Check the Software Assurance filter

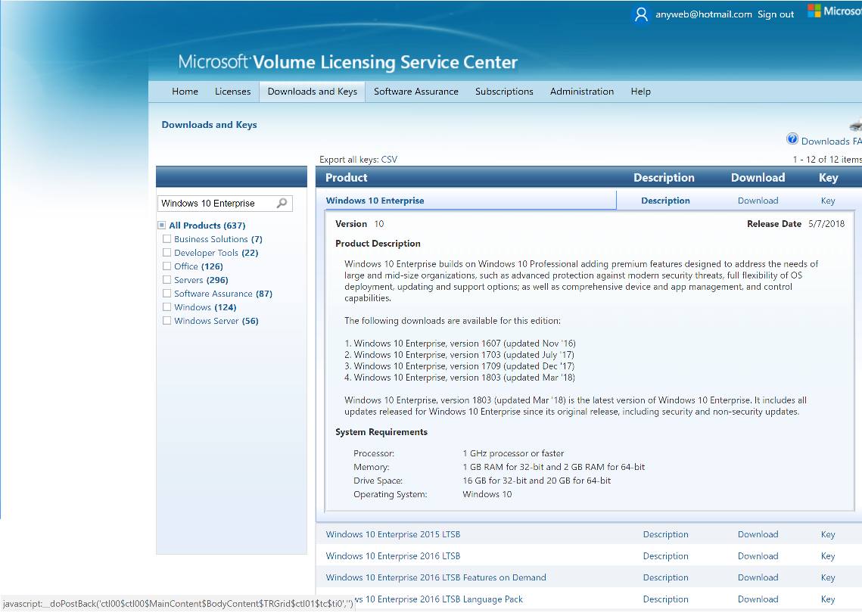point(166,294)
